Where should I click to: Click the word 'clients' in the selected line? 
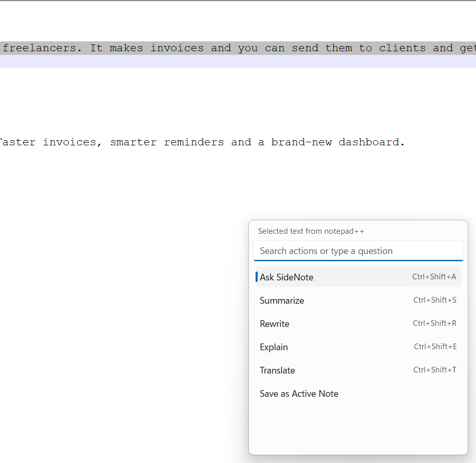click(402, 48)
